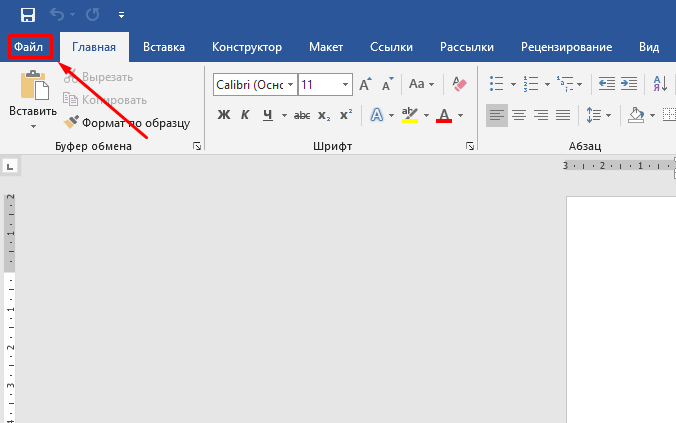Create a numbered list
This screenshot has height=423, width=676.
pyautogui.click(x=531, y=84)
